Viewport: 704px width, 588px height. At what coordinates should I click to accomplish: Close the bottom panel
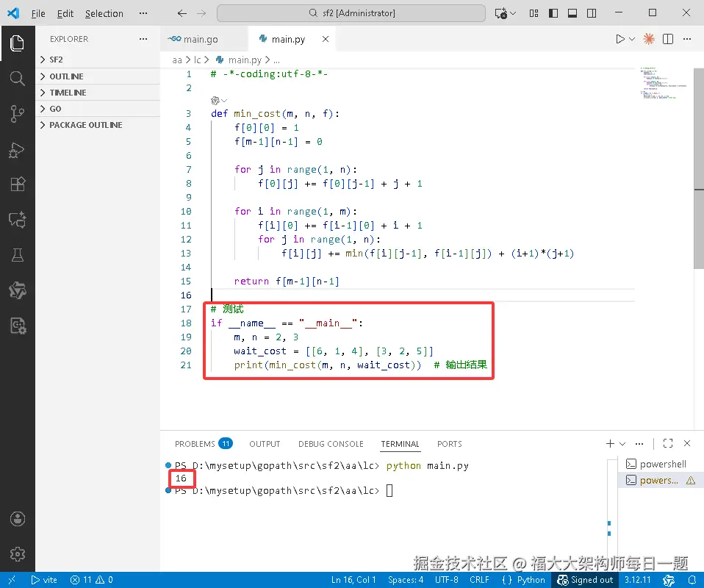(687, 443)
